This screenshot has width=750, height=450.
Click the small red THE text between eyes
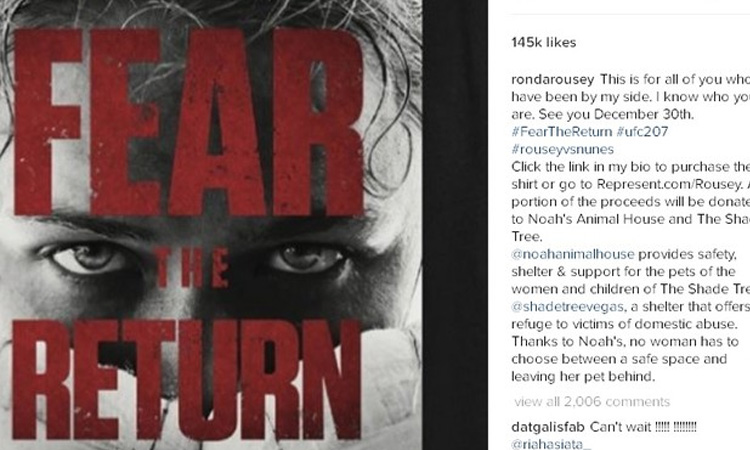[x=192, y=268]
